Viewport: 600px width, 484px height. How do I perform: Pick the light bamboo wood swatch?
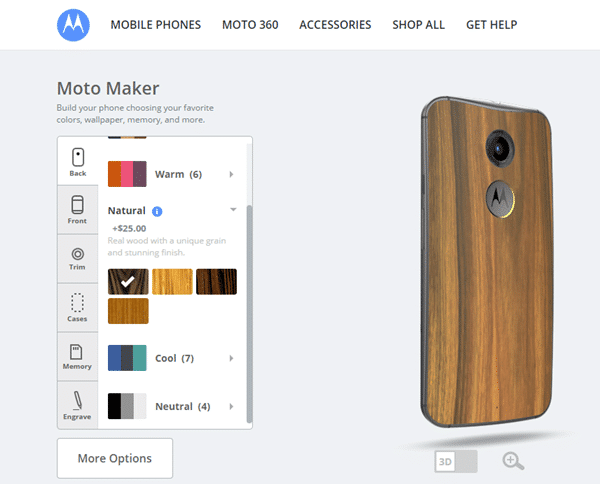click(172, 282)
